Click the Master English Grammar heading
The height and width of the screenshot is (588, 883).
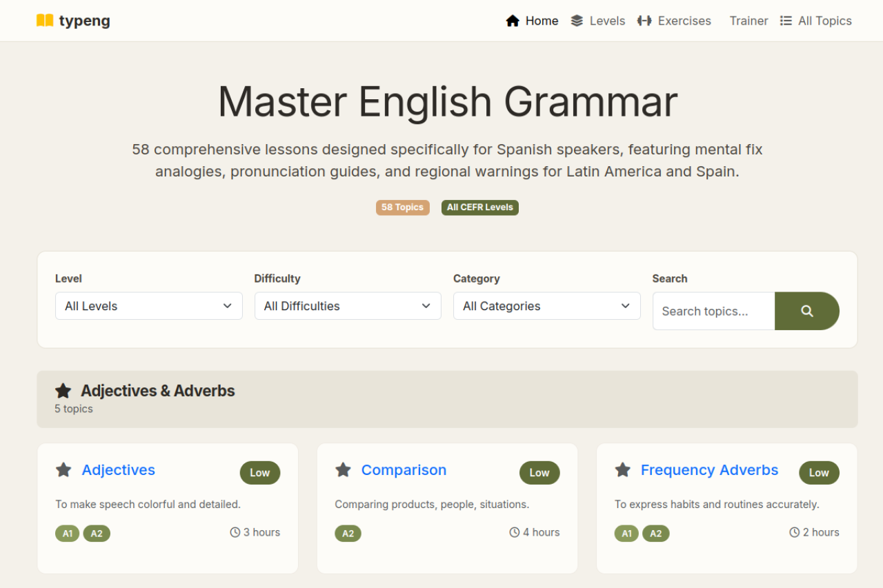click(448, 102)
